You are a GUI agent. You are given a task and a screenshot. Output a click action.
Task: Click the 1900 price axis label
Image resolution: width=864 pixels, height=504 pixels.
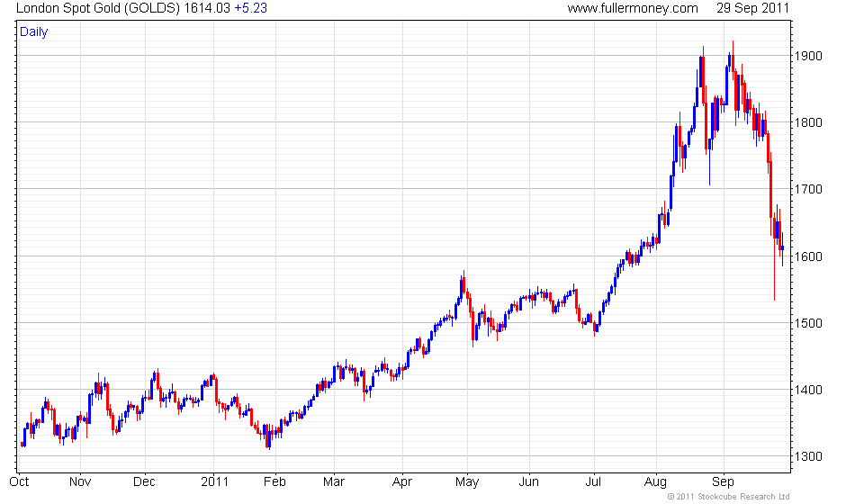pos(808,56)
